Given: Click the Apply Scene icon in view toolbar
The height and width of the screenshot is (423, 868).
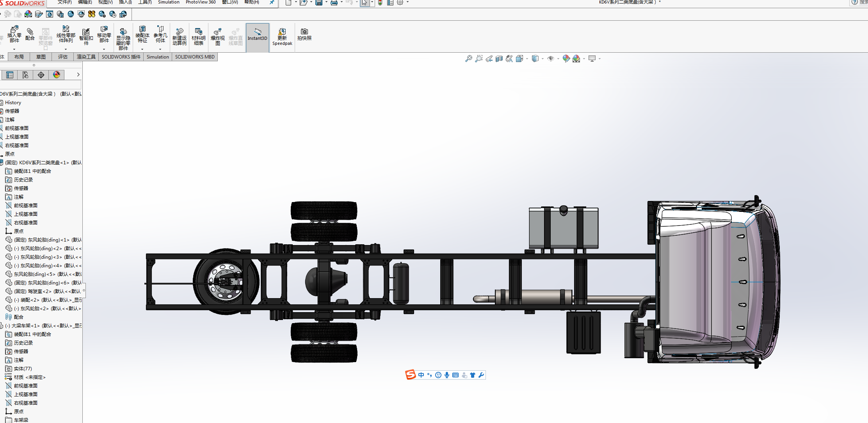Looking at the screenshot, I should [576, 59].
